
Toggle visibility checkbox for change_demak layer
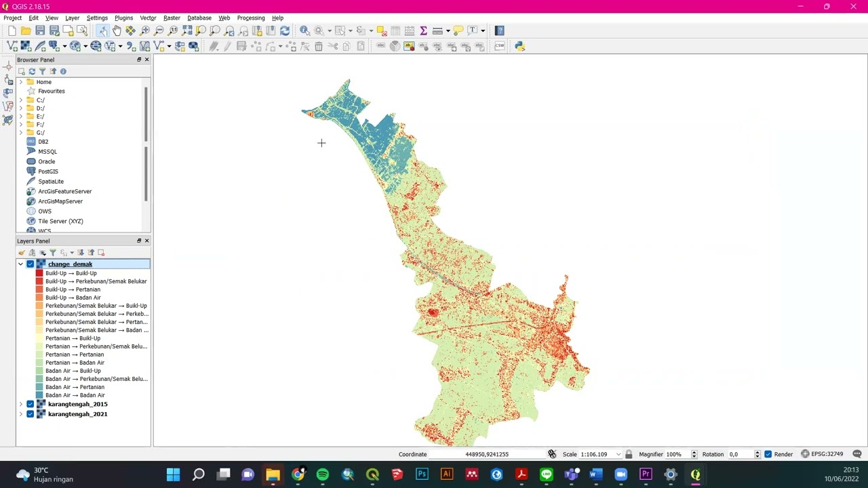pos(31,264)
